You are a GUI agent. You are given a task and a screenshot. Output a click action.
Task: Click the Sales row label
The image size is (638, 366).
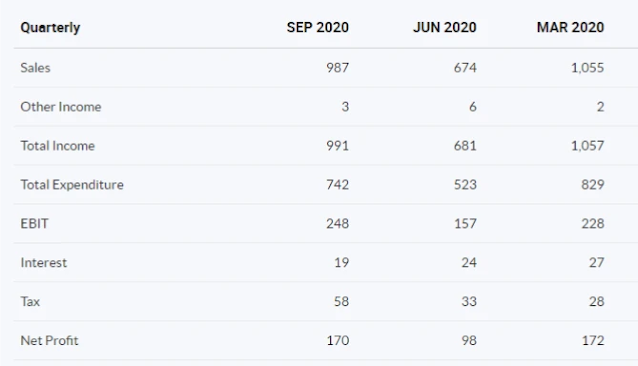(35, 68)
